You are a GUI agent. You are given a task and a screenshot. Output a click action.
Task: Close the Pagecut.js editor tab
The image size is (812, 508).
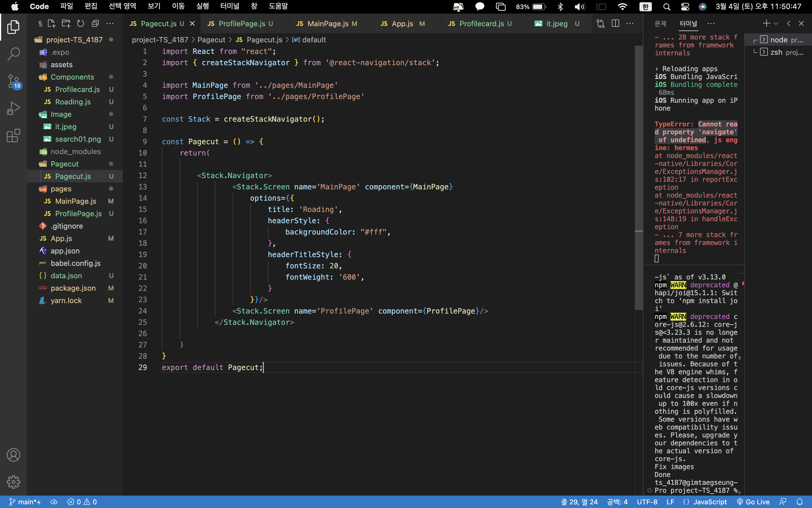[192, 23]
